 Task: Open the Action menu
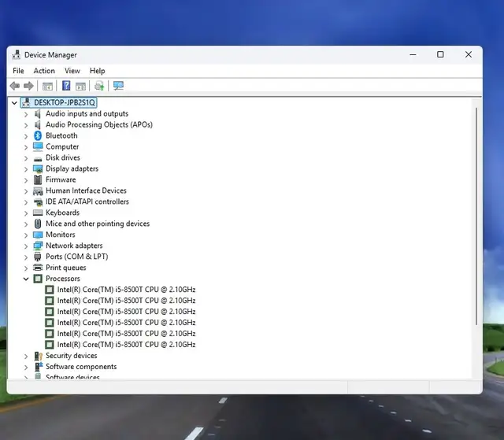click(x=44, y=71)
